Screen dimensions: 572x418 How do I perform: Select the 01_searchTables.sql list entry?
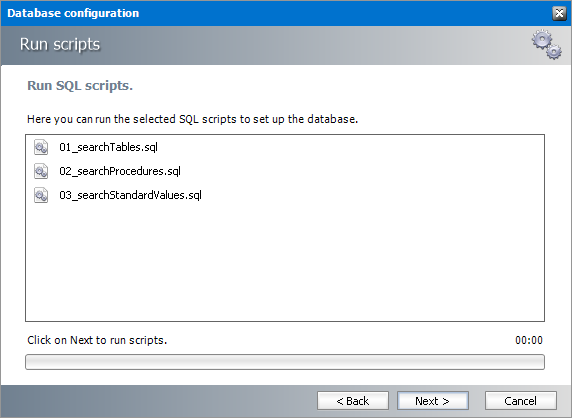[x=108, y=147]
